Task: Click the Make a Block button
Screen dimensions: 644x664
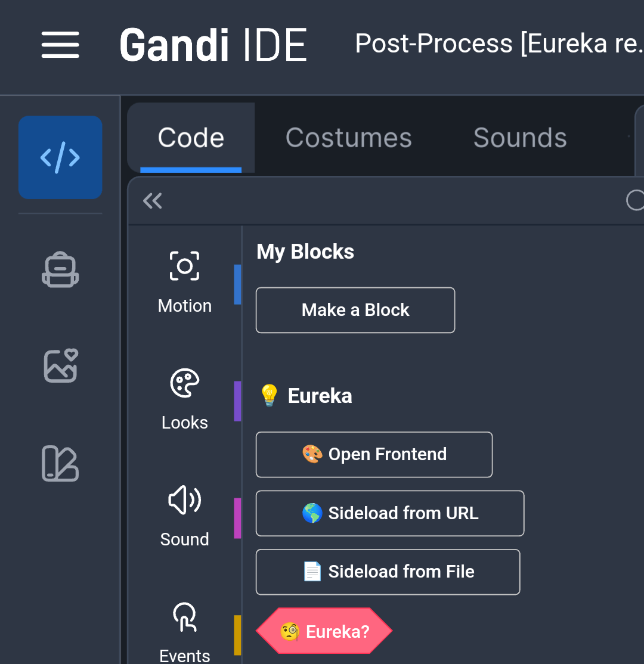Action: [x=355, y=310]
